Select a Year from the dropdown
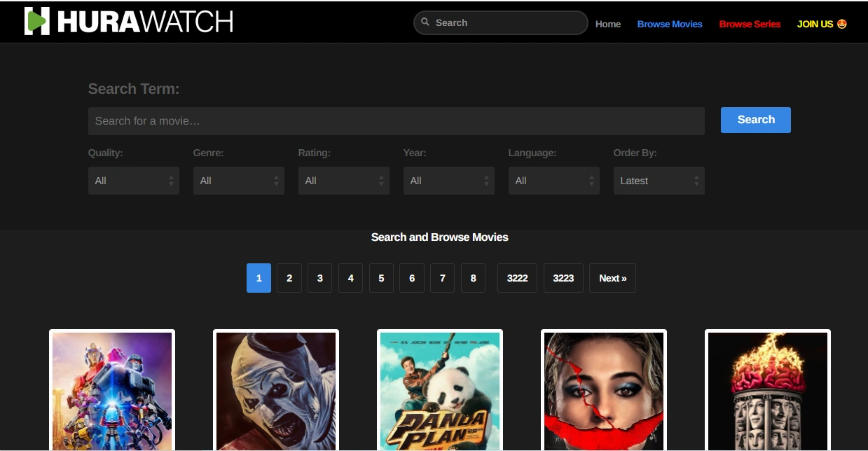 click(x=448, y=181)
